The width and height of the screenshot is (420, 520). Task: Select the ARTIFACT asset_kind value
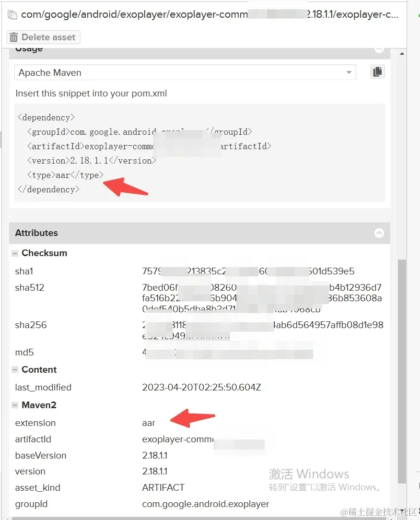pyautogui.click(x=163, y=487)
